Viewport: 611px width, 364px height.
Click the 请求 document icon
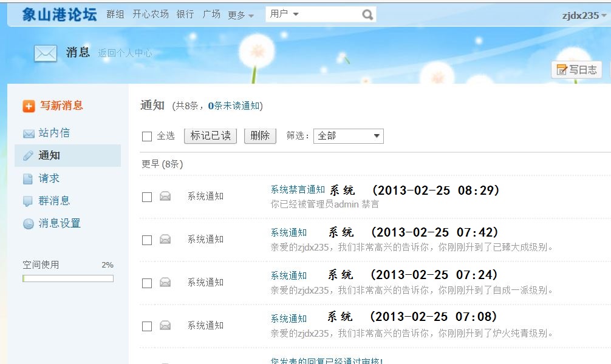tap(28, 179)
